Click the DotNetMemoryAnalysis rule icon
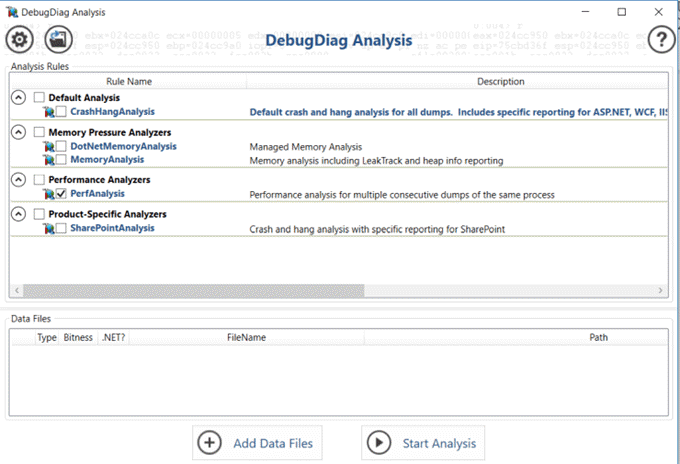 [x=49, y=146]
